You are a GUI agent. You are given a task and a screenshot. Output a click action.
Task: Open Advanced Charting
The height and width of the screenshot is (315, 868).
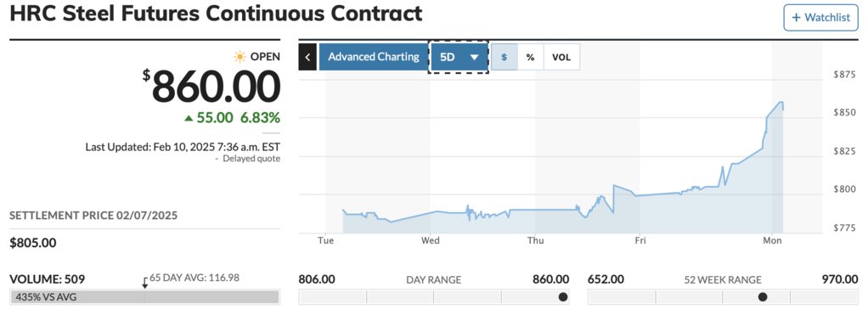(374, 57)
